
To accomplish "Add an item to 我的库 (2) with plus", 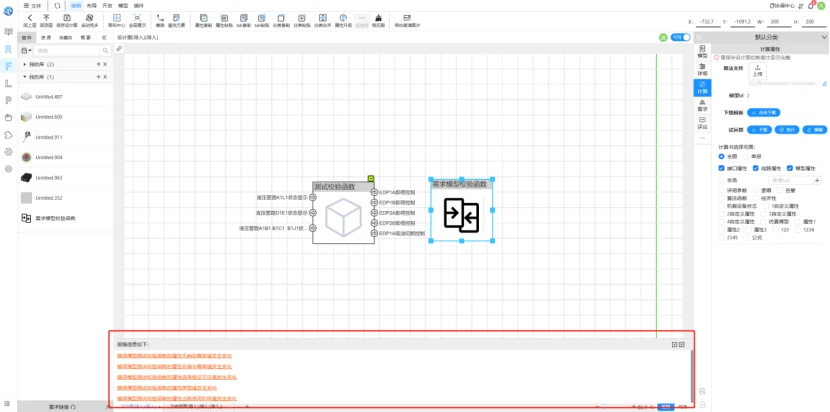I will [98, 64].
